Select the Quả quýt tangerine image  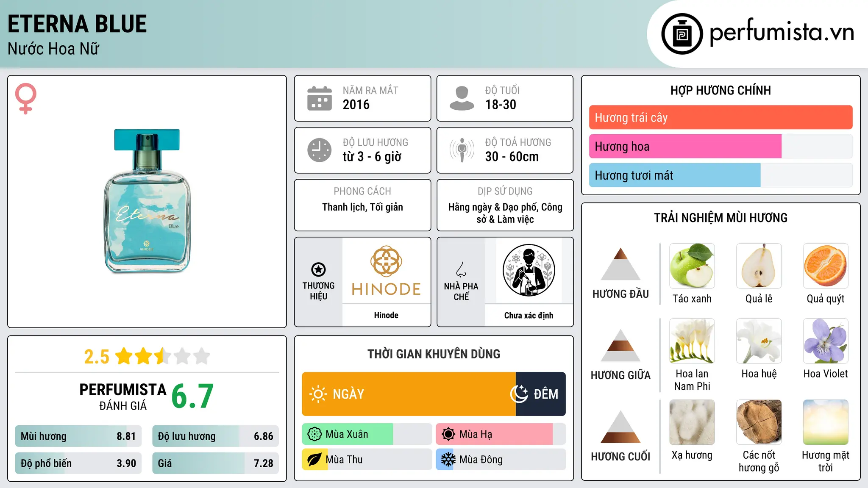point(826,266)
